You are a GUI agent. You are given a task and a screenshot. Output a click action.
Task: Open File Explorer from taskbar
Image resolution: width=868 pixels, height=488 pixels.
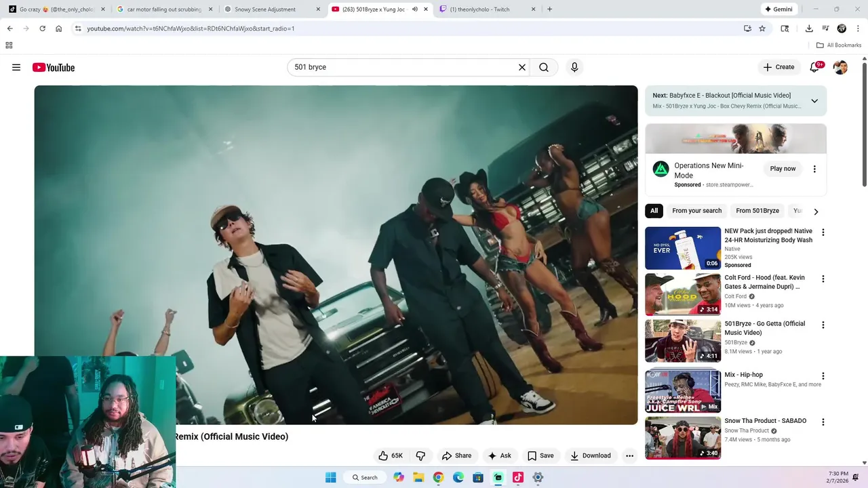418,477
